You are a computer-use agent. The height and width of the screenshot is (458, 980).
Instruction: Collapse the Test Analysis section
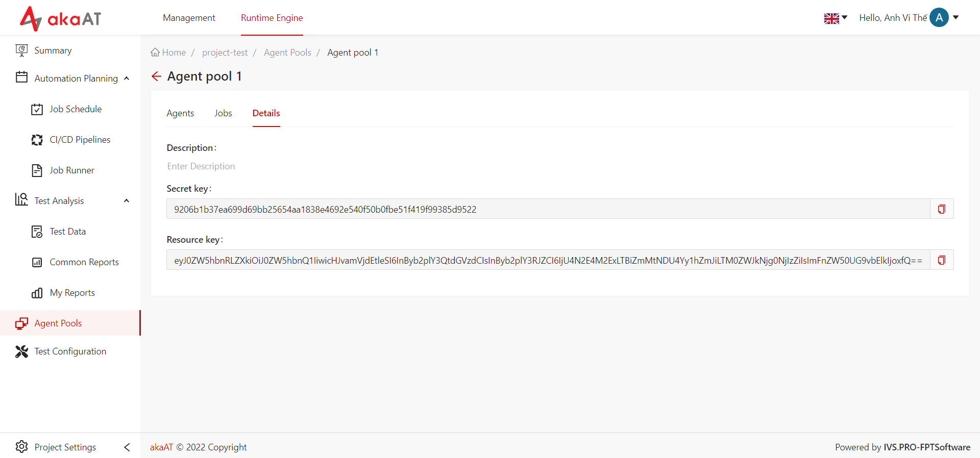pyautogui.click(x=127, y=201)
